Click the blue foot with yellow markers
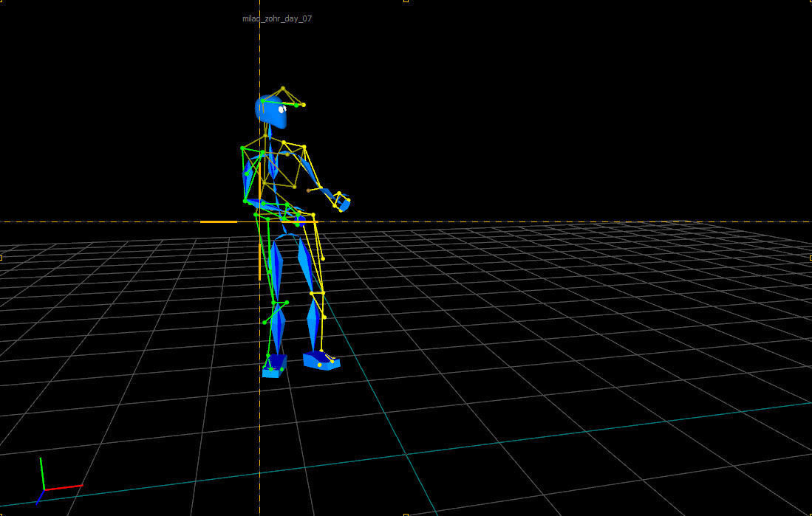Viewport: 812px width, 516px height. [x=321, y=360]
